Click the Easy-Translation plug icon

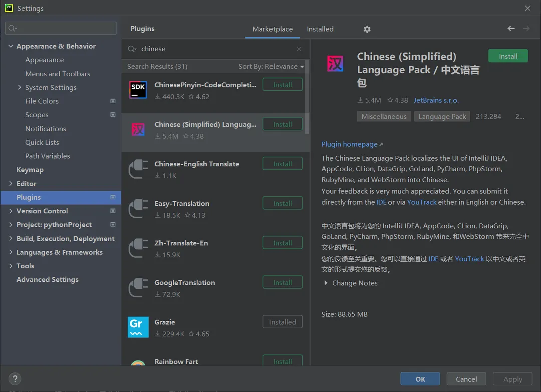(x=138, y=209)
